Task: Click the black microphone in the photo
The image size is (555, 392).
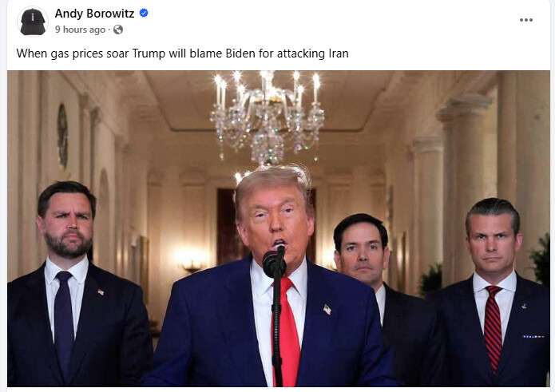Action: pyautogui.click(x=274, y=261)
